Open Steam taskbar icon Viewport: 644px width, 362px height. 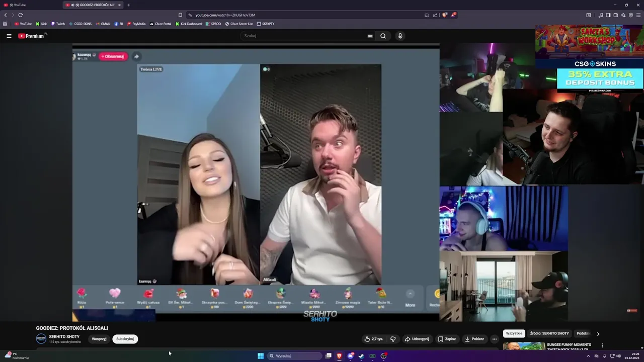tap(361, 356)
